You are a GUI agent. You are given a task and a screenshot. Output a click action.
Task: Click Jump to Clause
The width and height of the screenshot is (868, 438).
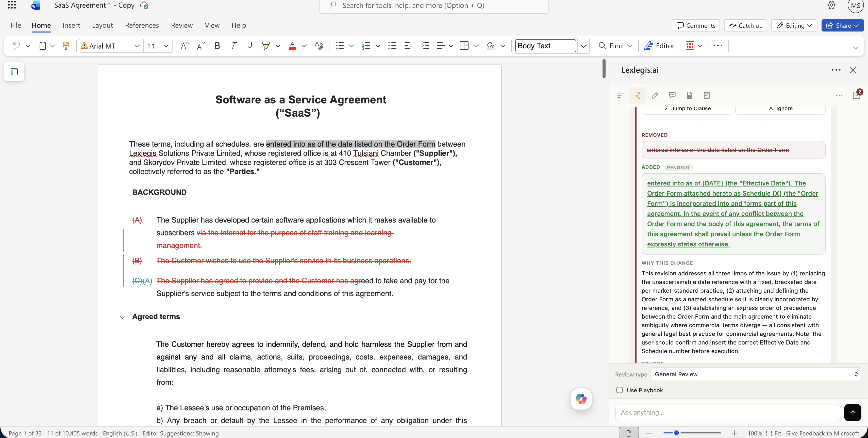click(x=687, y=108)
